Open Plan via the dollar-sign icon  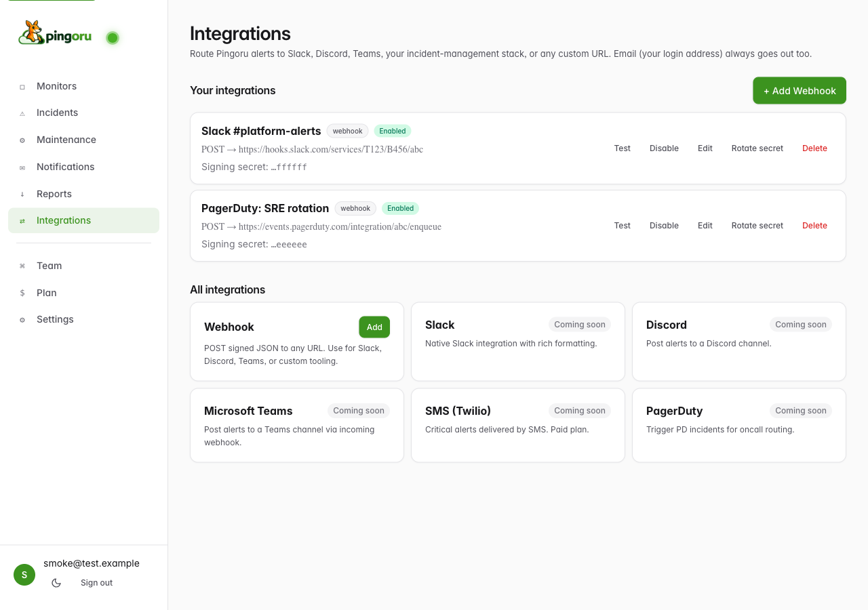coord(22,293)
